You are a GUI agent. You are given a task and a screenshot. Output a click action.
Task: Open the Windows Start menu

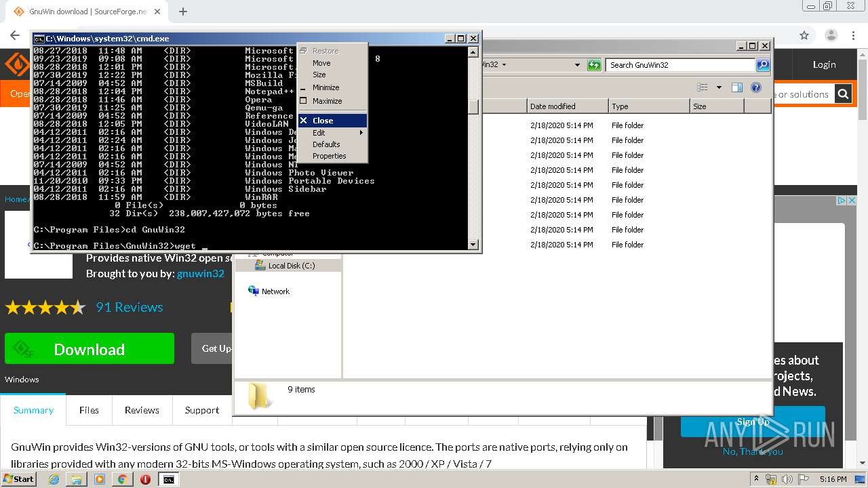[x=18, y=479]
